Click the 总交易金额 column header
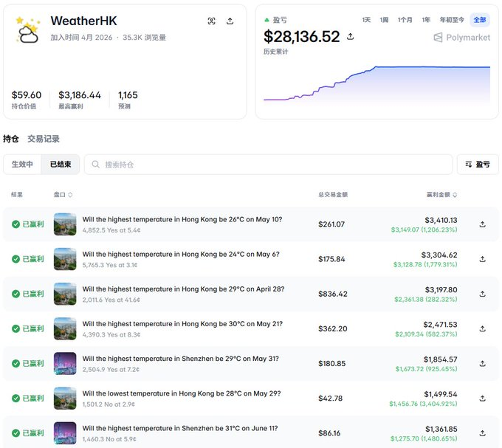The image size is (502, 448). (333, 195)
